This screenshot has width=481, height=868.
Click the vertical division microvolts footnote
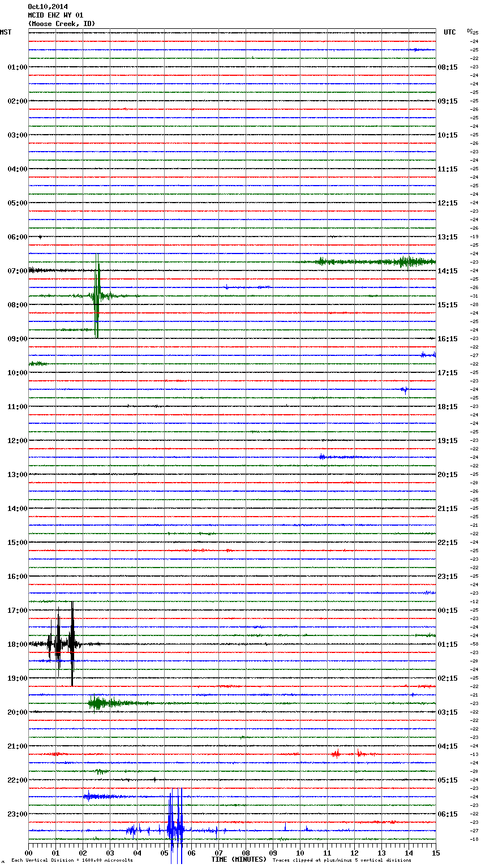click(x=72, y=861)
